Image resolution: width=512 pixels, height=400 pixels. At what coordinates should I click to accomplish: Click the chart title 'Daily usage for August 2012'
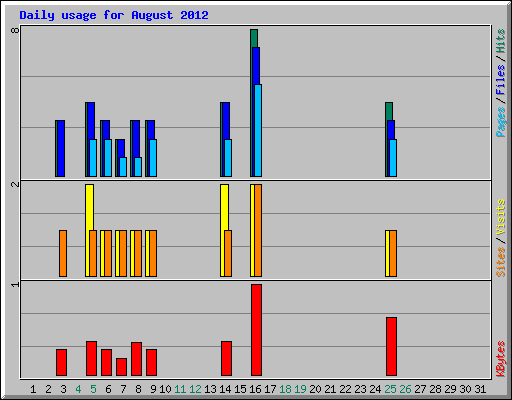(x=114, y=15)
